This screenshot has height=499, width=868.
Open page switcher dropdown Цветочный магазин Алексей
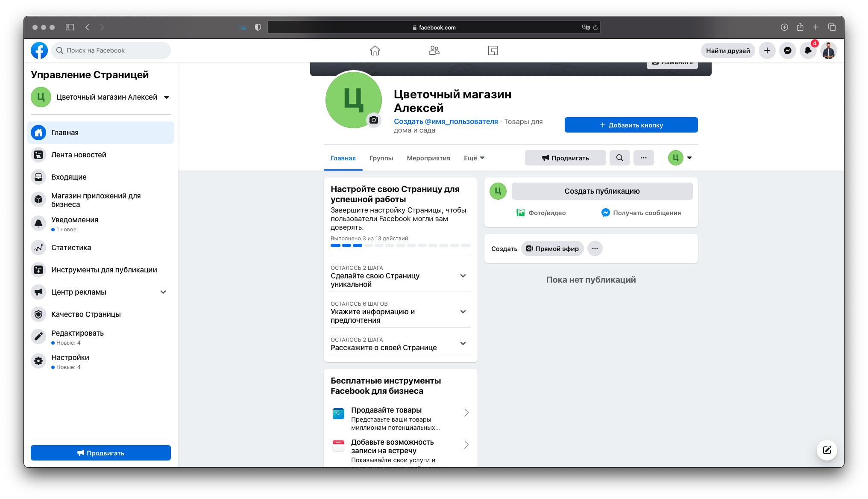pyautogui.click(x=101, y=97)
